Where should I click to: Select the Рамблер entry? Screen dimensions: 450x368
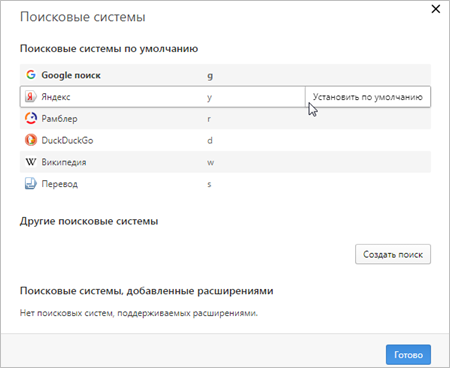pyautogui.click(x=225, y=119)
